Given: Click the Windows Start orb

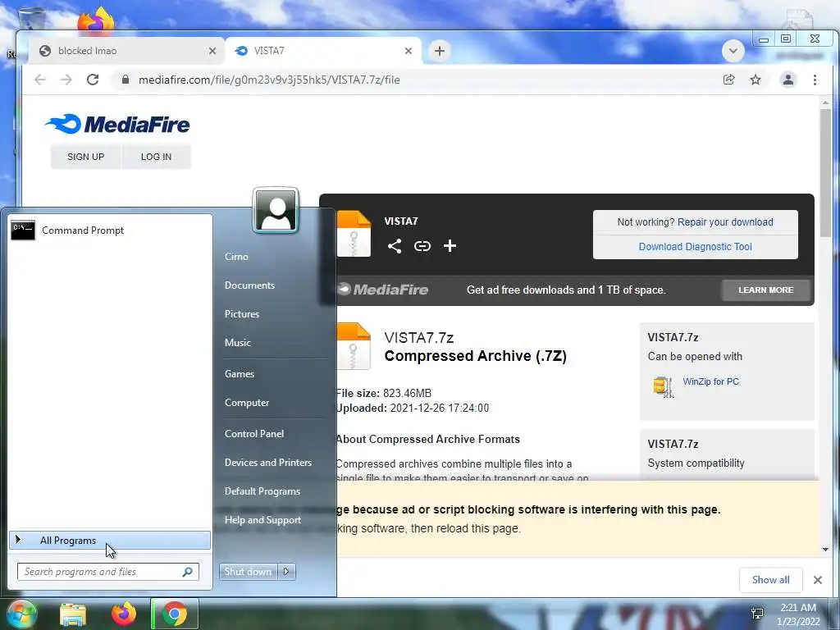Looking at the screenshot, I should [21, 614].
